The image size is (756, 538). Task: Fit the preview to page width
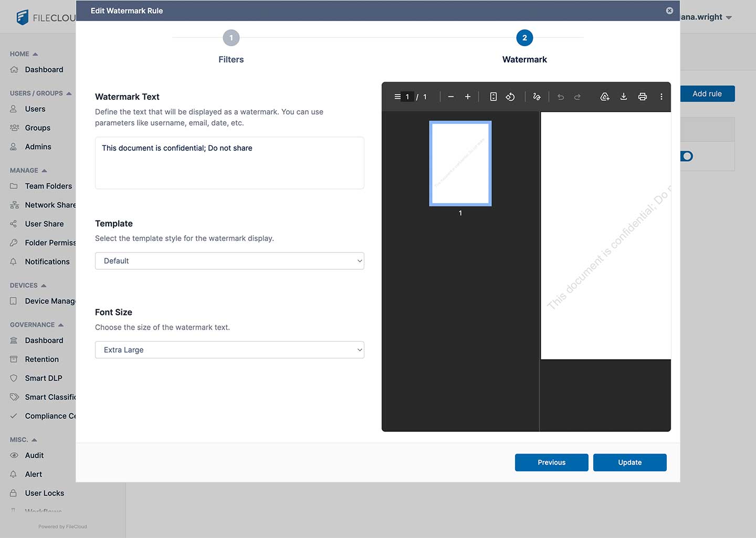[493, 97]
